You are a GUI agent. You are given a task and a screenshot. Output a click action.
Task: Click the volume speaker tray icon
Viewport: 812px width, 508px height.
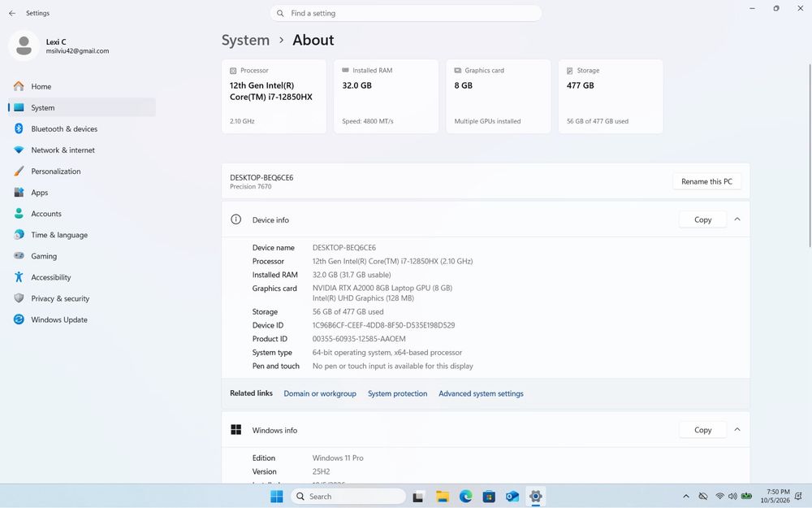[x=732, y=496]
